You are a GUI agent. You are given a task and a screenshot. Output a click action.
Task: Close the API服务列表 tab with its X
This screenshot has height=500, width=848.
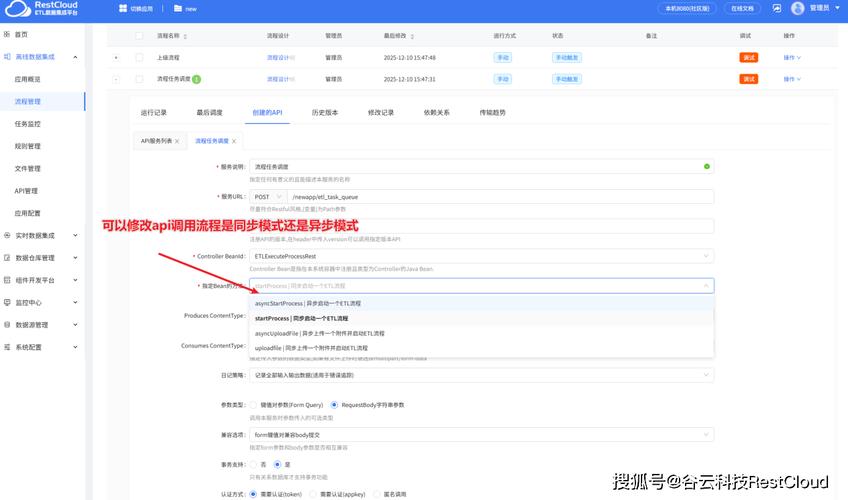[x=177, y=142]
